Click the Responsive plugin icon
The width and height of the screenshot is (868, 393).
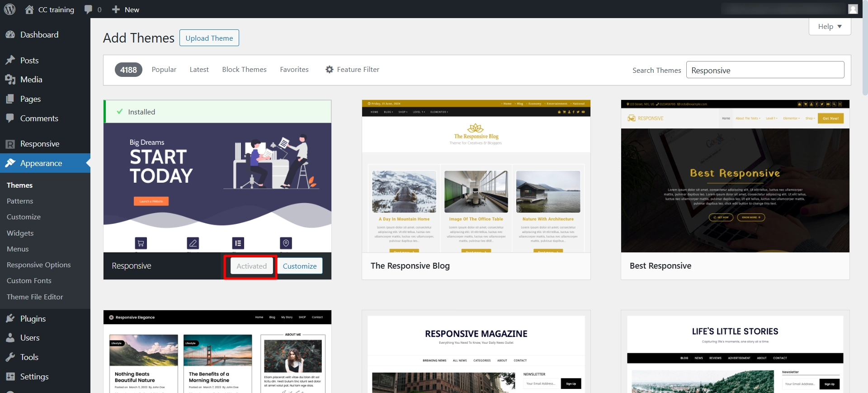point(10,144)
